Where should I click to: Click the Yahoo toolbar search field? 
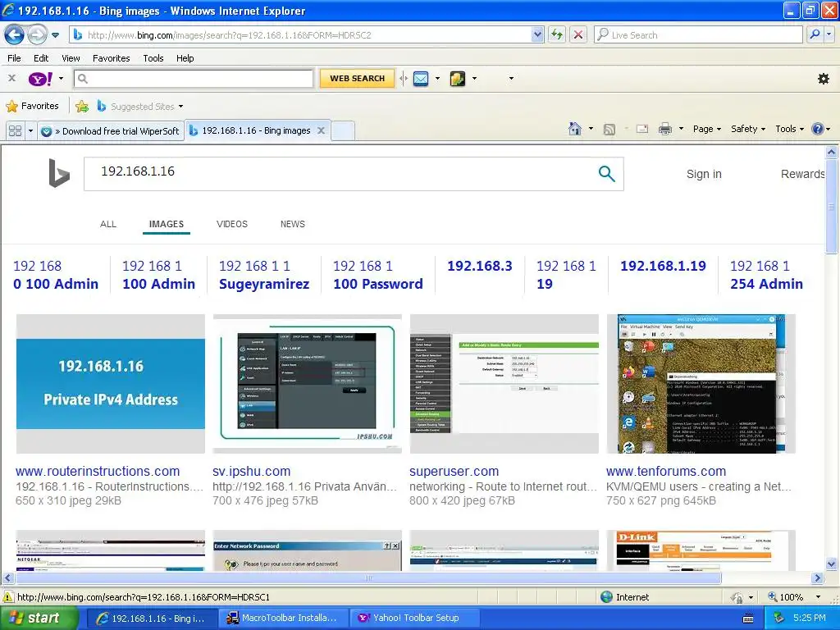click(x=194, y=79)
